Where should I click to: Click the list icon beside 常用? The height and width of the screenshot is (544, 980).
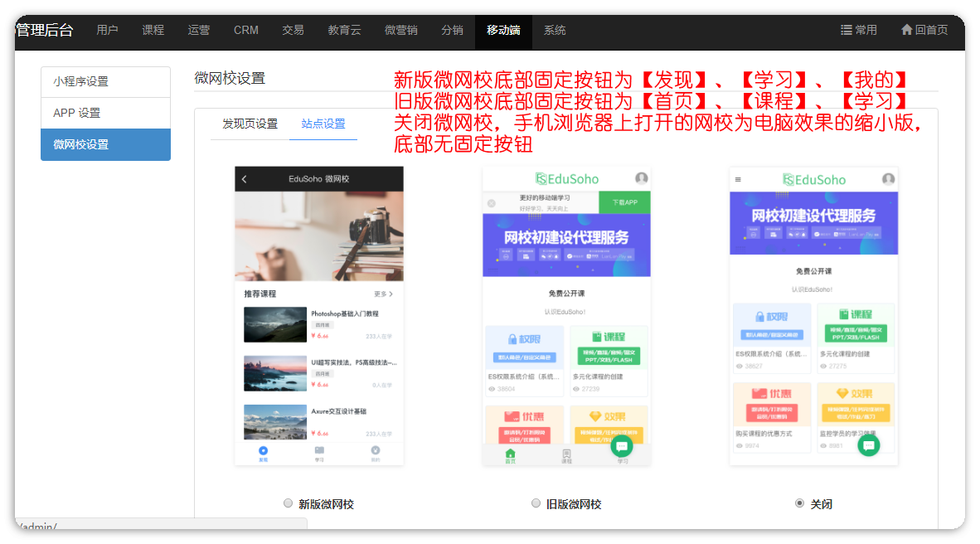[x=846, y=30]
